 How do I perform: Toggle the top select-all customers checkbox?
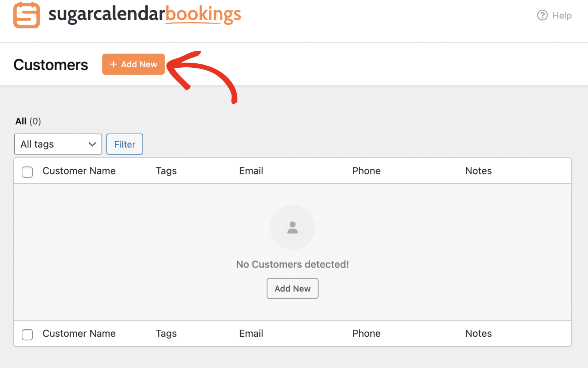(27, 172)
